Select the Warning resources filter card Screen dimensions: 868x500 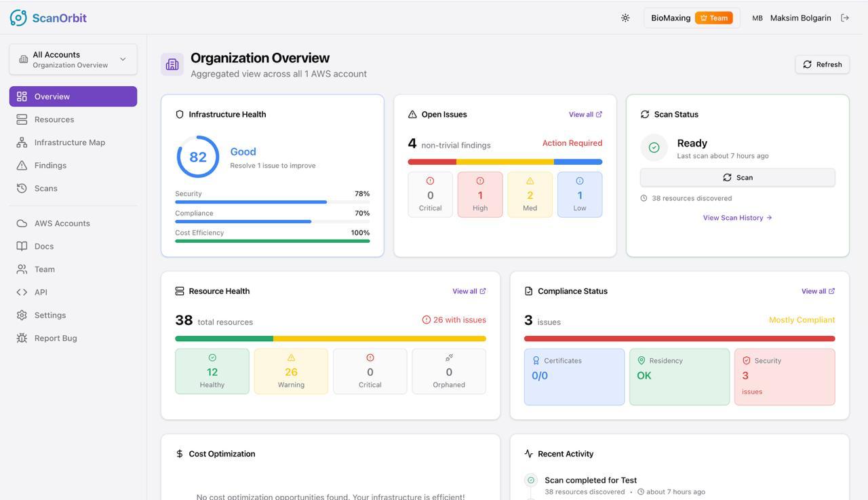291,370
